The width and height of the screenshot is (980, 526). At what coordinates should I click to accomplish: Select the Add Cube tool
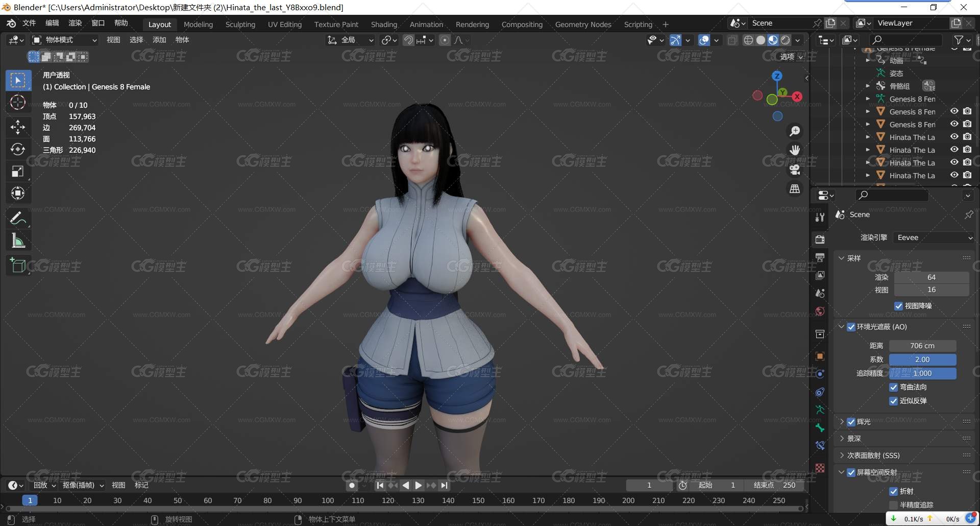coord(18,266)
